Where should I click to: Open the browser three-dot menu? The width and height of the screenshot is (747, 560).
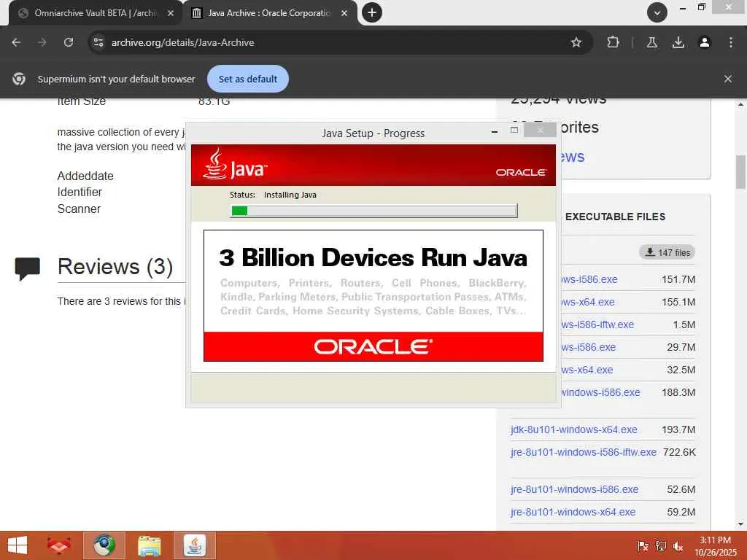[x=731, y=42]
